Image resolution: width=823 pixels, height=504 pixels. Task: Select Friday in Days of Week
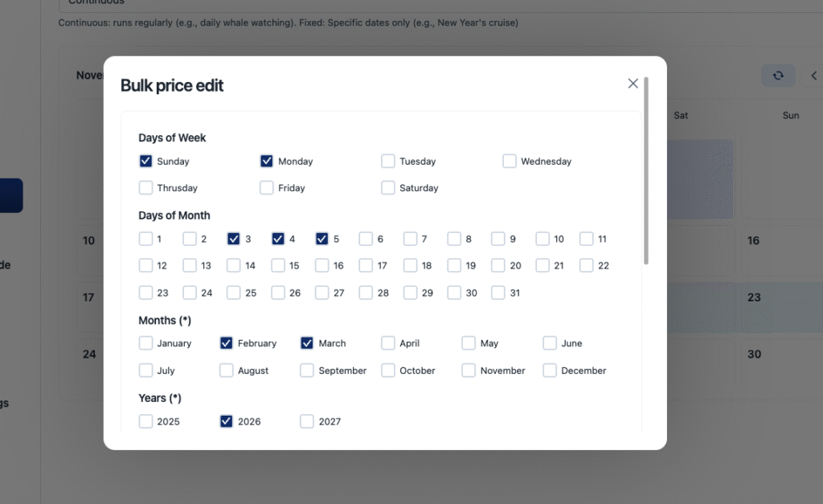click(267, 187)
